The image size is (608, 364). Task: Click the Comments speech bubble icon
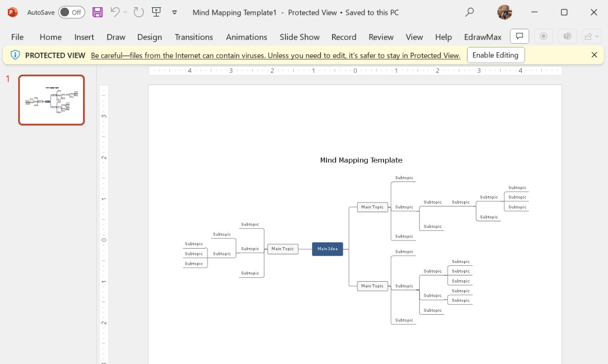pos(519,36)
